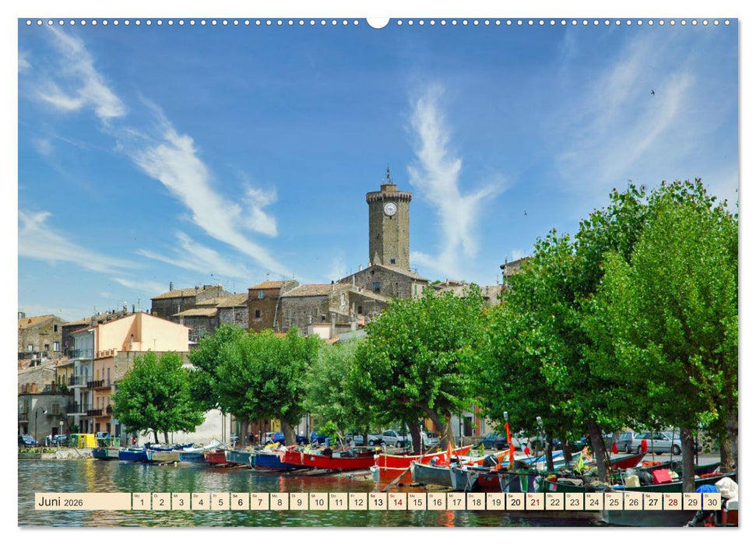Select the final red Sunday 28
This screenshot has width=756, height=545.
point(672,503)
